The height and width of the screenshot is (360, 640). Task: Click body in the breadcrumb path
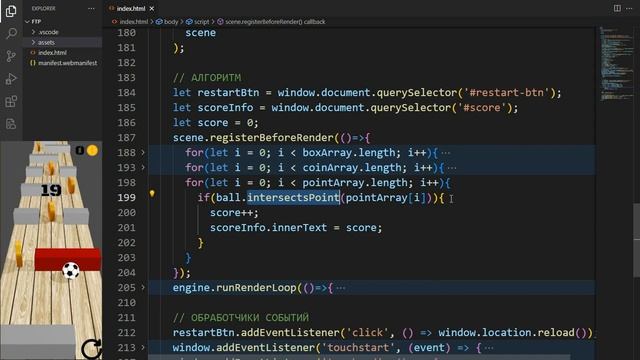pyautogui.click(x=171, y=22)
